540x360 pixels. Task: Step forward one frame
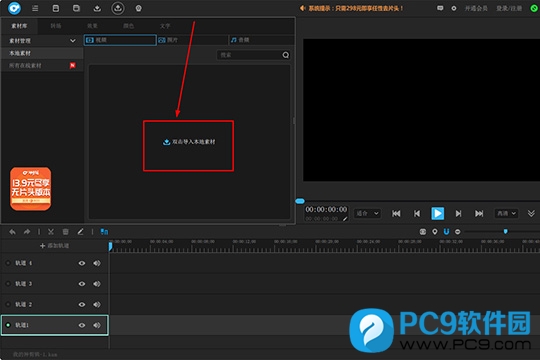point(458,214)
